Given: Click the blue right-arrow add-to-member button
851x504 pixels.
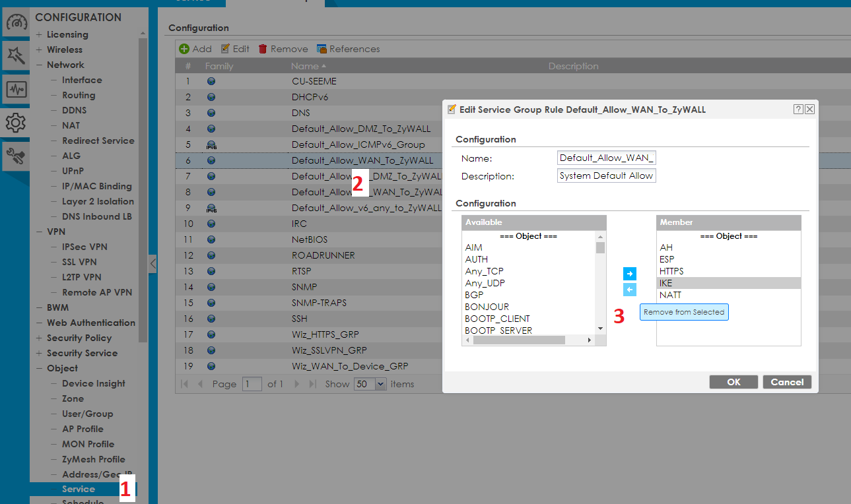Looking at the screenshot, I should (630, 274).
